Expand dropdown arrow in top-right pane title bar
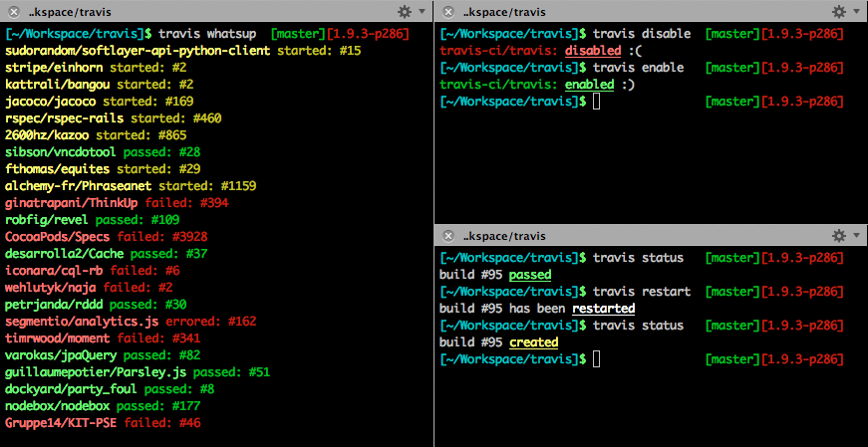 click(x=856, y=12)
